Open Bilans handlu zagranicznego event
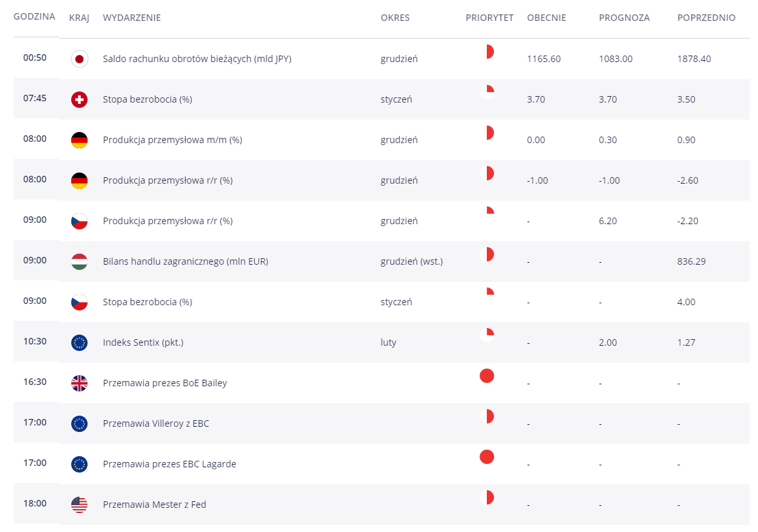 pos(186,261)
